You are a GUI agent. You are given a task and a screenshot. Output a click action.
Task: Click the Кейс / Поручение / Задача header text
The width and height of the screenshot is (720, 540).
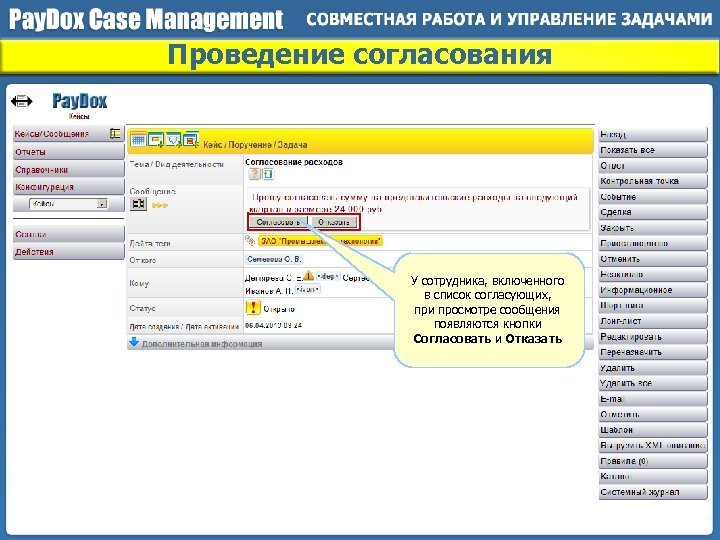255,145
